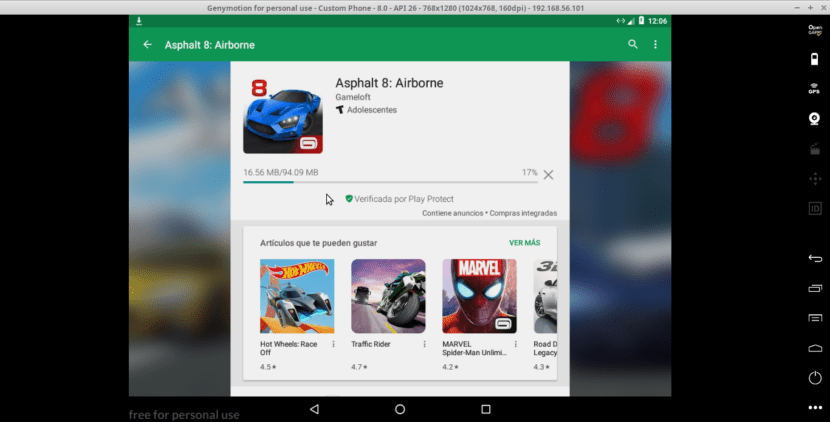Open Hot Wheels: Race Off thumbnail
This screenshot has height=422, width=830.
(x=297, y=296)
